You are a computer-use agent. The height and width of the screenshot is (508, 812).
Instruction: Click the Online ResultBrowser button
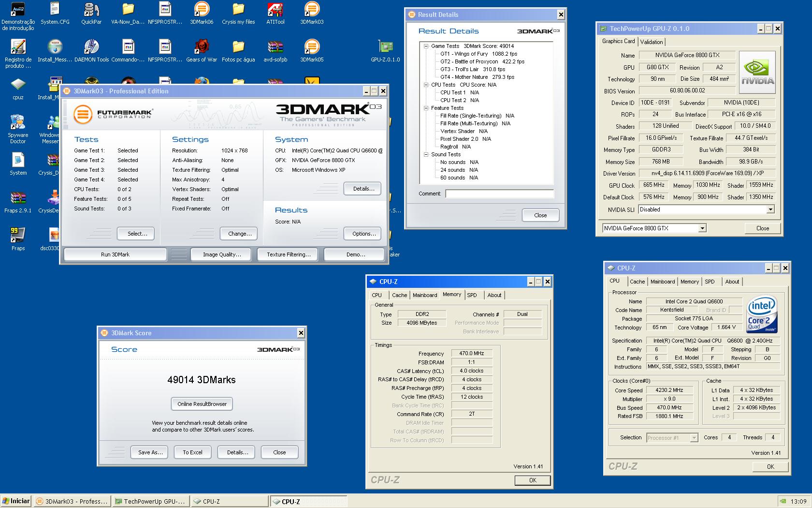coord(202,404)
